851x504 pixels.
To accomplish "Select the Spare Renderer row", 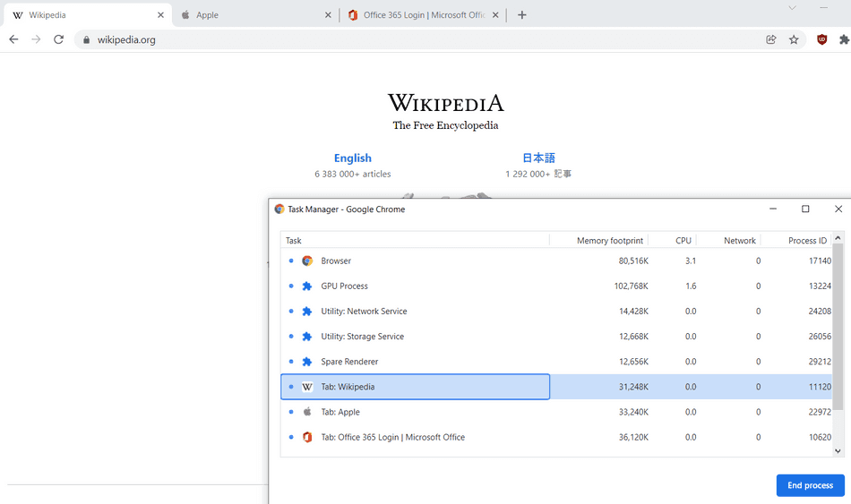I will (556, 362).
